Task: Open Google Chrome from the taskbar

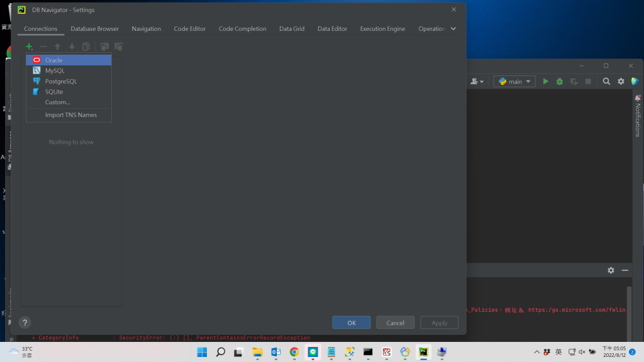Action: (294, 352)
